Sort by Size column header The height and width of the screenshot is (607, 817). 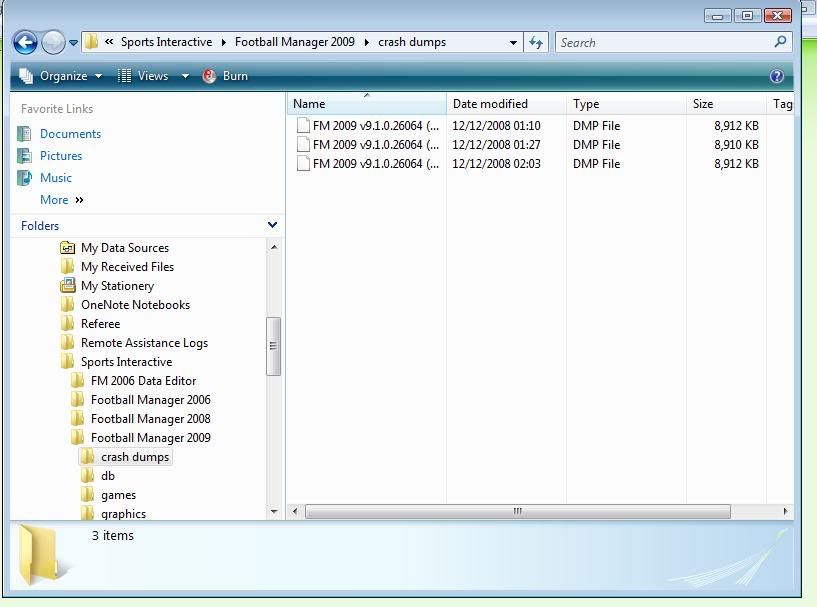coord(726,104)
